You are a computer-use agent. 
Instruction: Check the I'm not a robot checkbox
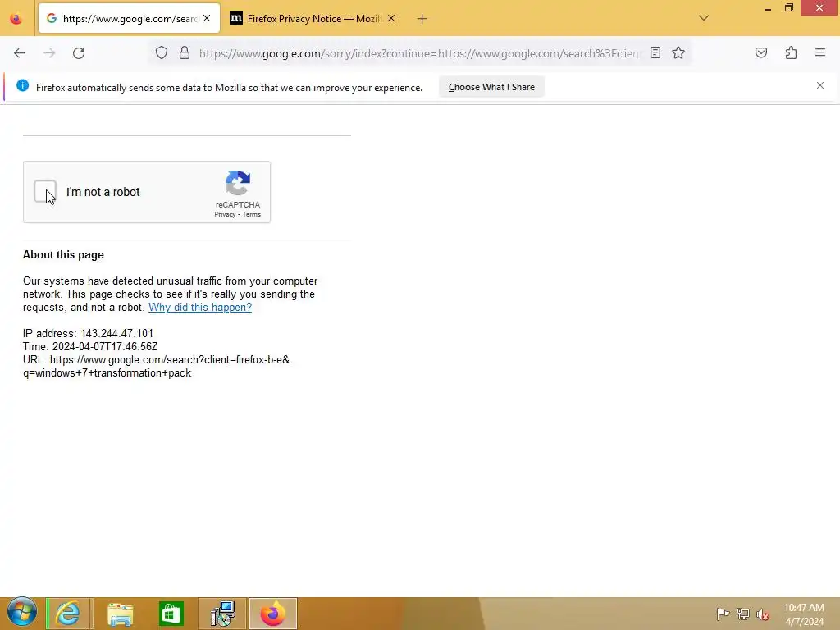coord(45,192)
